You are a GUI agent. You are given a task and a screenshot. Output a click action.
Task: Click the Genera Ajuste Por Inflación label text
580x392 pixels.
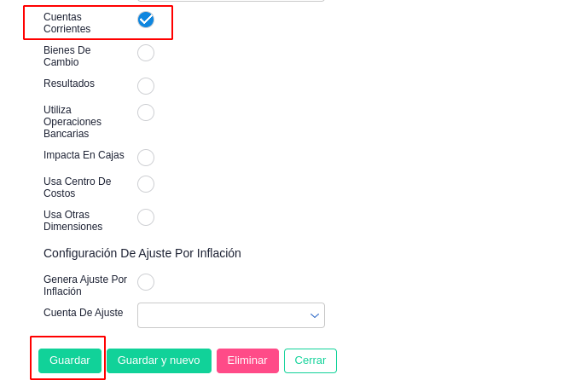click(x=84, y=285)
